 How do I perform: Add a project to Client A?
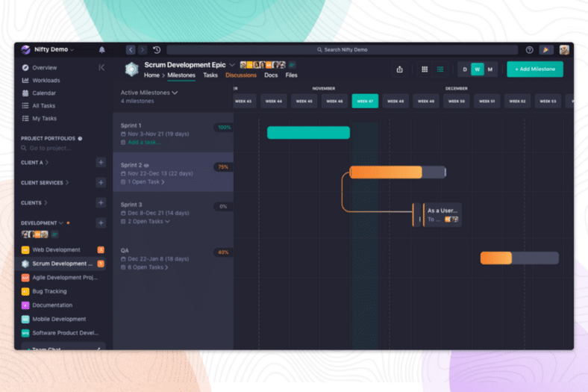pos(101,163)
